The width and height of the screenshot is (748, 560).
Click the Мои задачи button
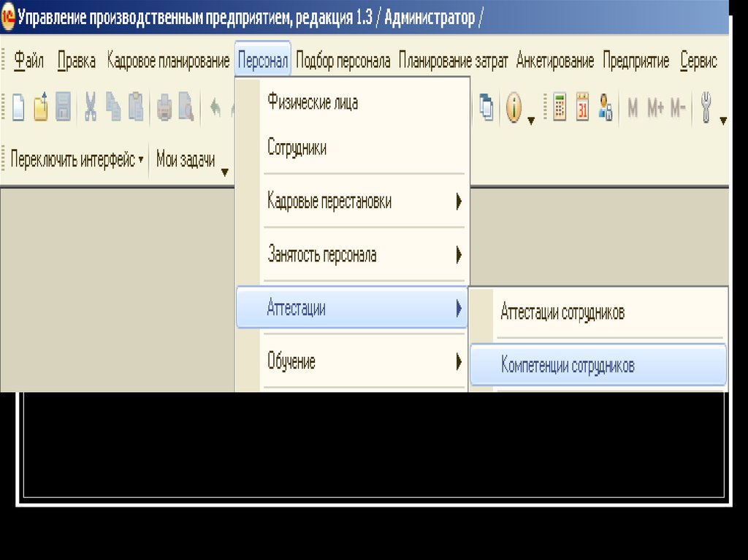pos(186,159)
